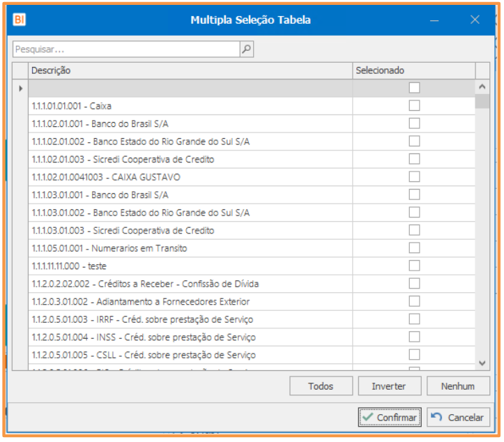This screenshot has width=504, height=442.
Task: Click the search magnifier icon
Action: point(247,49)
